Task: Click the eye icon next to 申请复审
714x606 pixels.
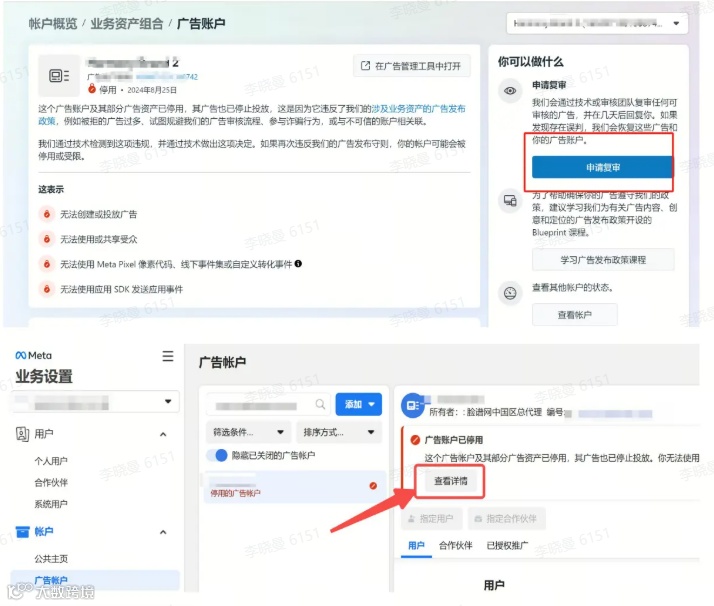Action: 510,91
